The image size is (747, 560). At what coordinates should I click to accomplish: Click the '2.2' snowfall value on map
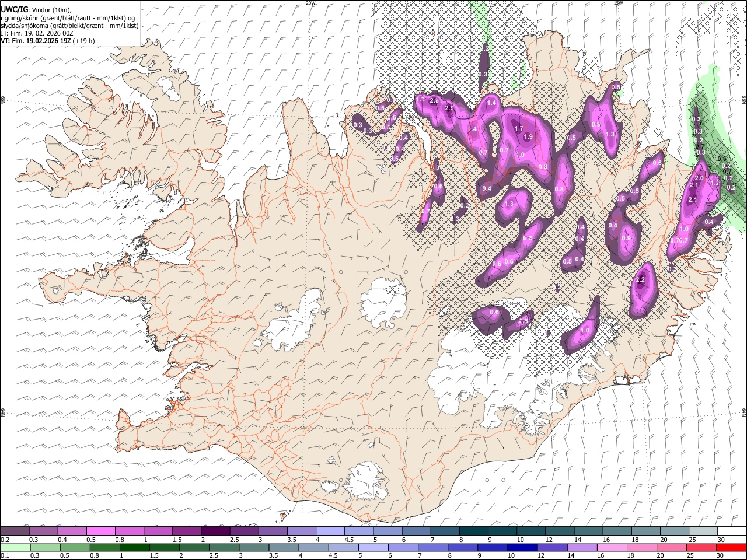click(640, 280)
